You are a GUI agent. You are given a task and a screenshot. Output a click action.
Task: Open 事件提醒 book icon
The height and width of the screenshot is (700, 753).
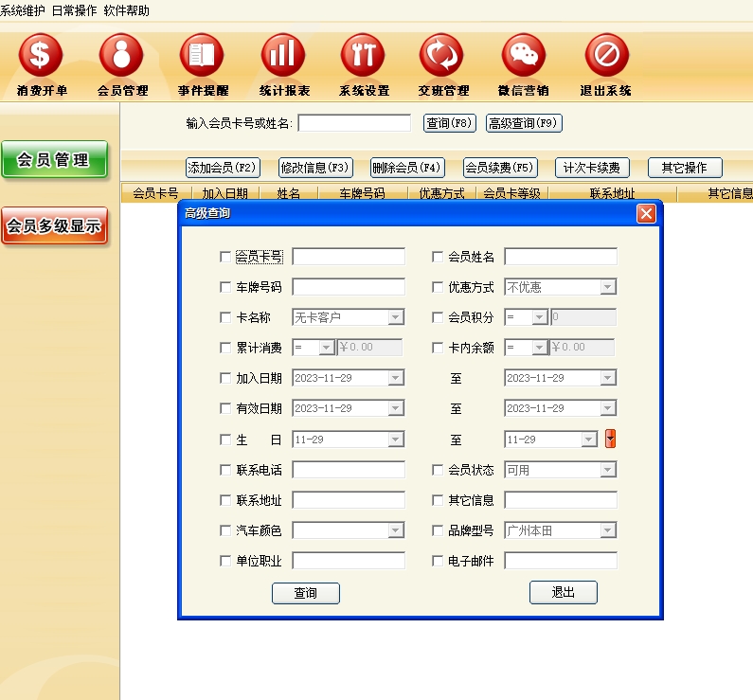pyautogui.click(x=202, y=56)
